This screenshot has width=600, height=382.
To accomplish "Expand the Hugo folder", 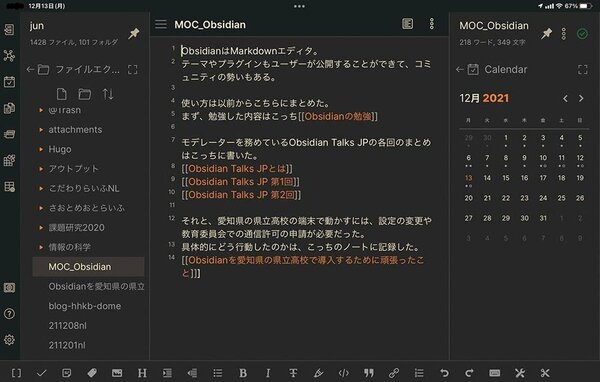I will pyautogui.click(x=55, y=149).
